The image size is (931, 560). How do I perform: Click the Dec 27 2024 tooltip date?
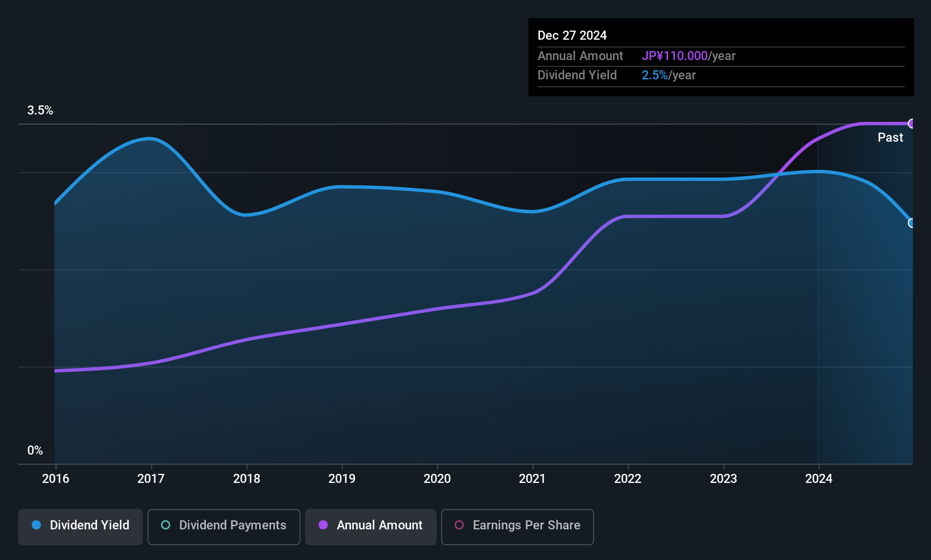tap(572, 36)
